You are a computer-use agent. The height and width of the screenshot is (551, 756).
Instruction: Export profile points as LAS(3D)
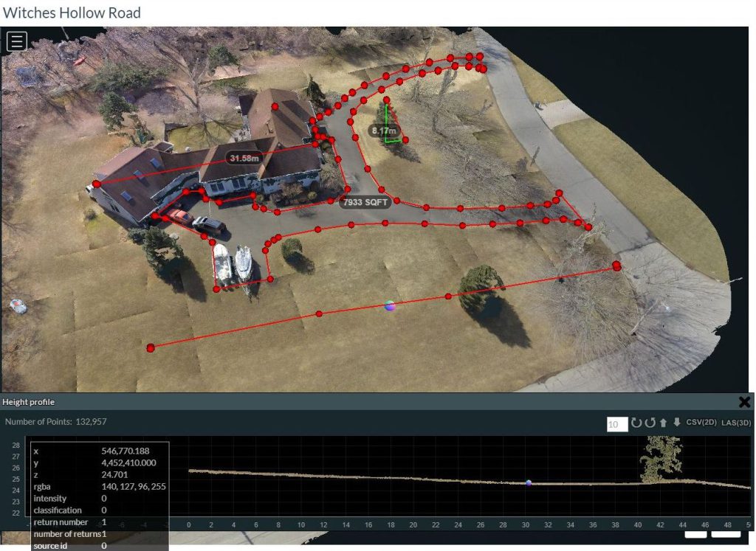[x=736, y=423]
